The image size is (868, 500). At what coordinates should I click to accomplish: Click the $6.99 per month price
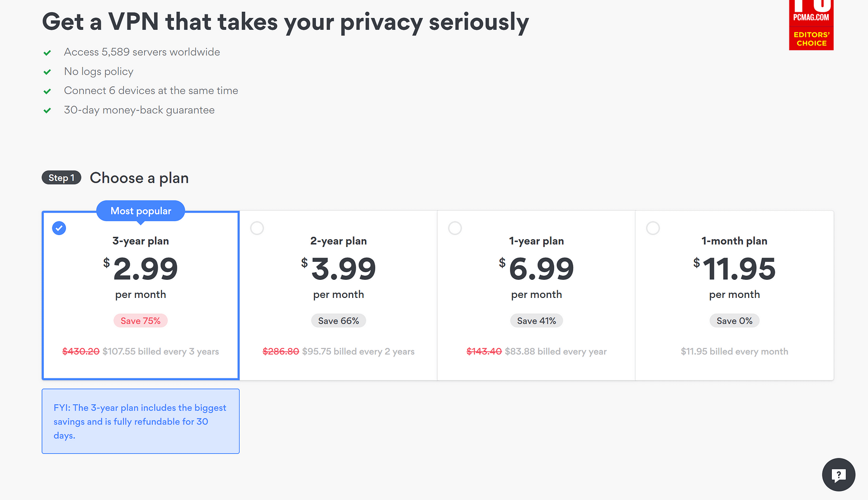pos(537,276)
